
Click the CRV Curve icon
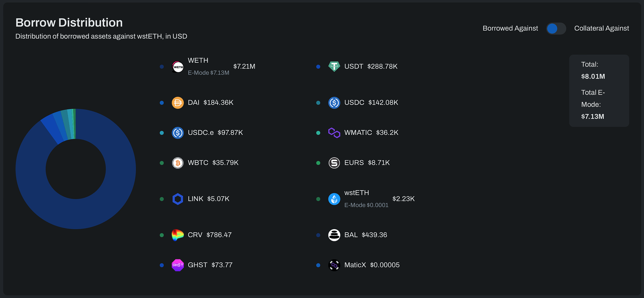pos(178,235)
